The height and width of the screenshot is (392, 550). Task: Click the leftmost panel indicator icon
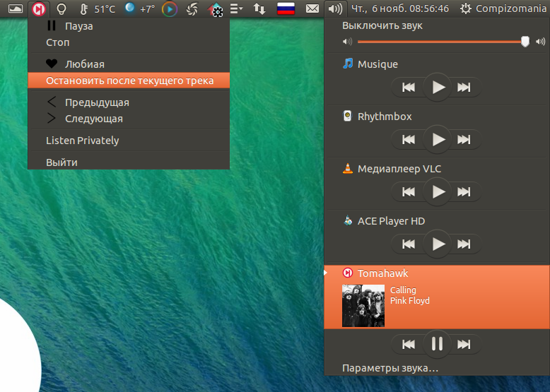click(x=15, y=8)
